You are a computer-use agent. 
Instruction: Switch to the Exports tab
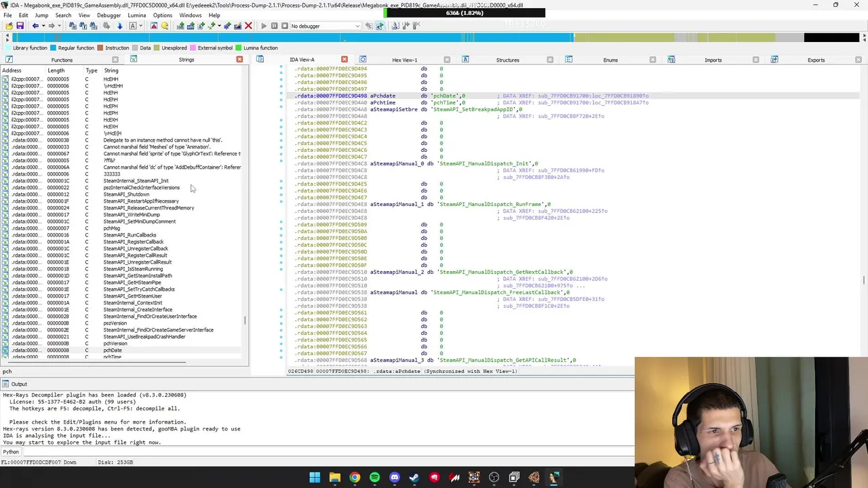coord(816,60)
